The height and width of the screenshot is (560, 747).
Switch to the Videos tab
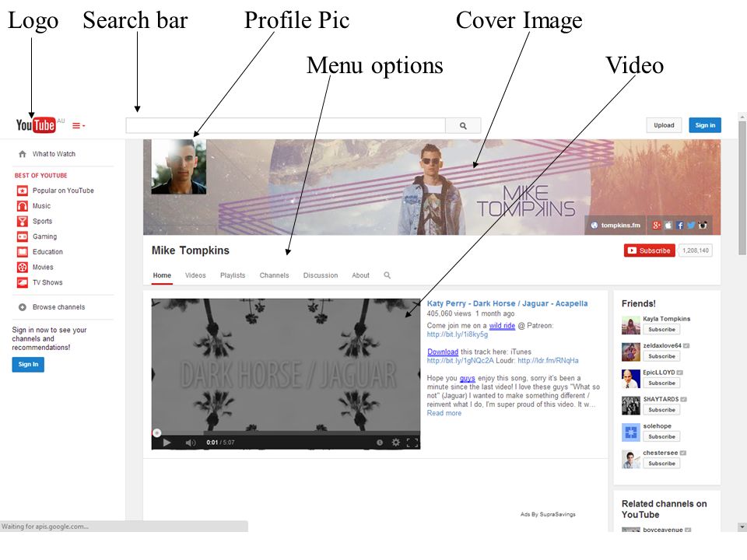coord(195,275)
